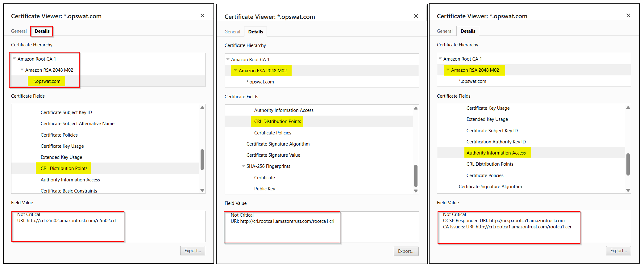Select Certificate Signature Value field
The height and width of the screenshot is (267, 644).
tap(273, 155)
